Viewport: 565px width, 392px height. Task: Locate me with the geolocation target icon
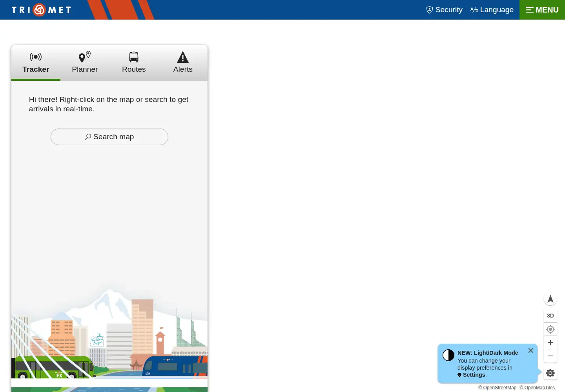click(550, 329)
